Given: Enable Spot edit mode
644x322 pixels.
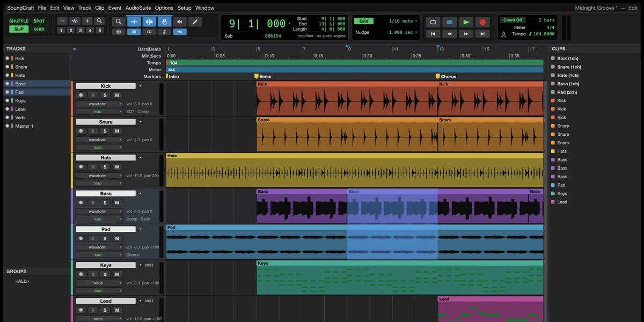Looking at the screenshot, I should 39,21.
